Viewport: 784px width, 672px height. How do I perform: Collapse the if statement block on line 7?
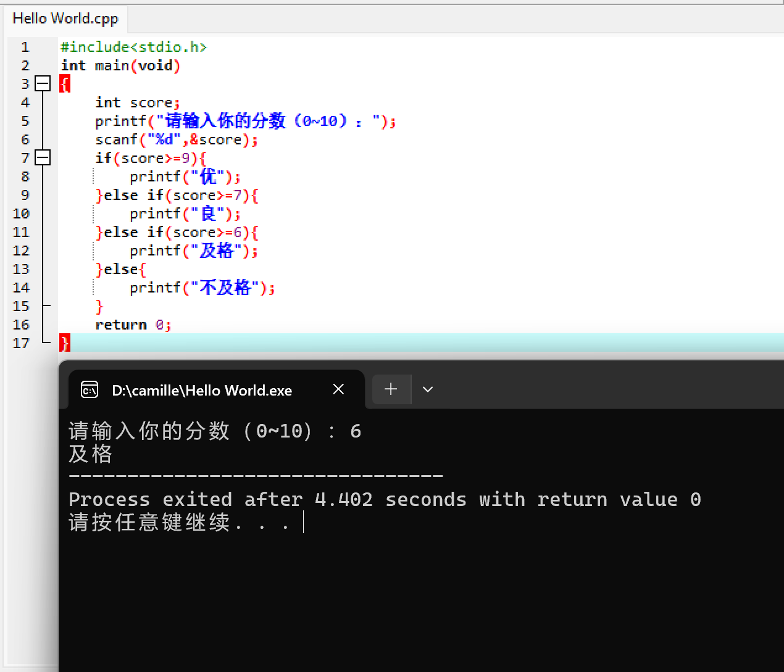tap(42, 157)
